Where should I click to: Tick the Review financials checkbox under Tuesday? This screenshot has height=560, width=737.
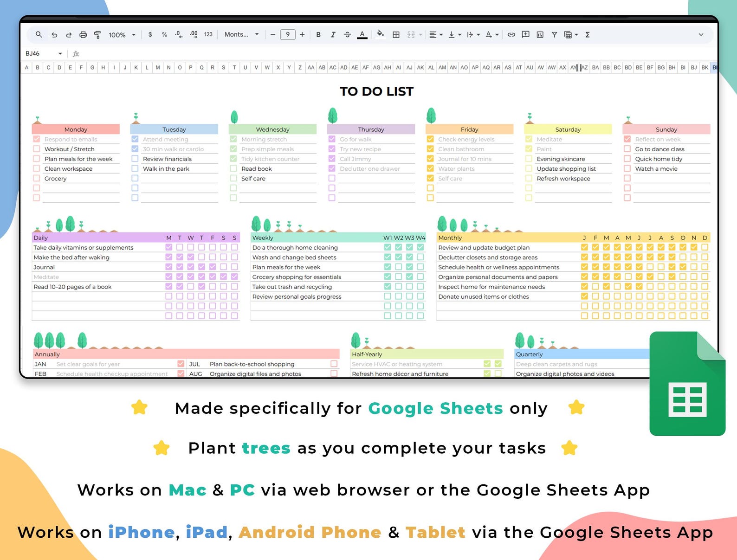pos(135,159)
